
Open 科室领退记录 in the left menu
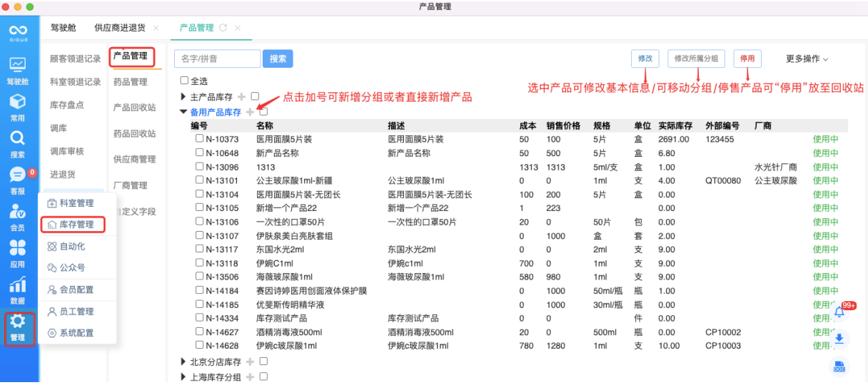point(76,82)
